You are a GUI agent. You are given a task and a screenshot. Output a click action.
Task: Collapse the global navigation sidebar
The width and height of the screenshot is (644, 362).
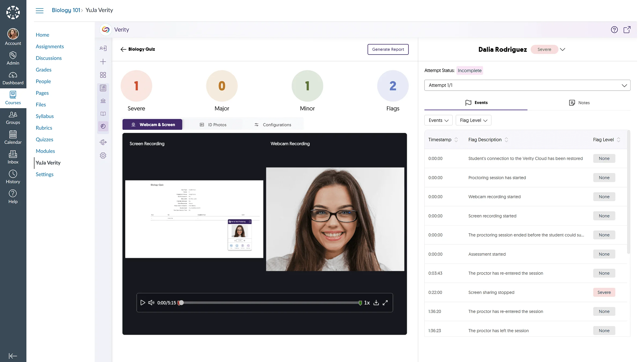[13, 356]
